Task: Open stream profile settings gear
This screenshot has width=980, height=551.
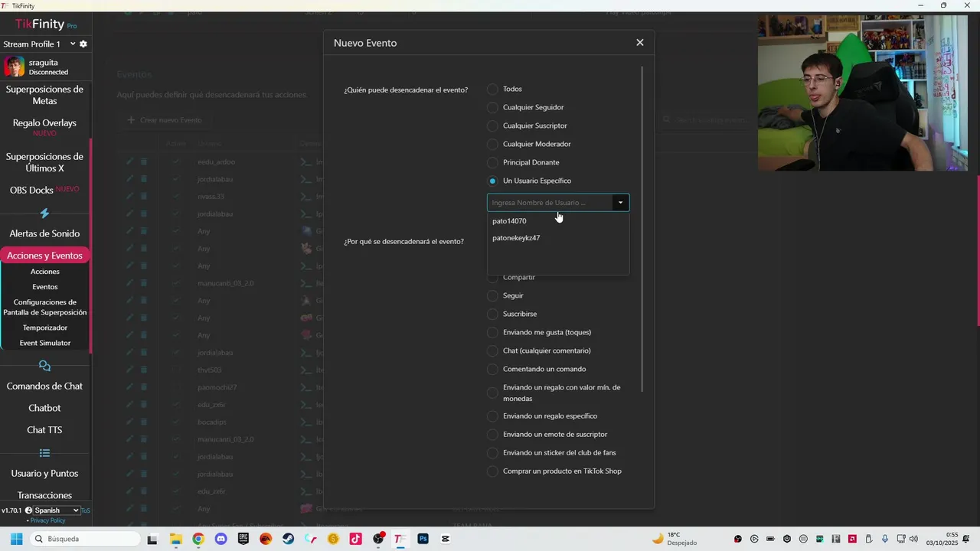Action: 83,44
